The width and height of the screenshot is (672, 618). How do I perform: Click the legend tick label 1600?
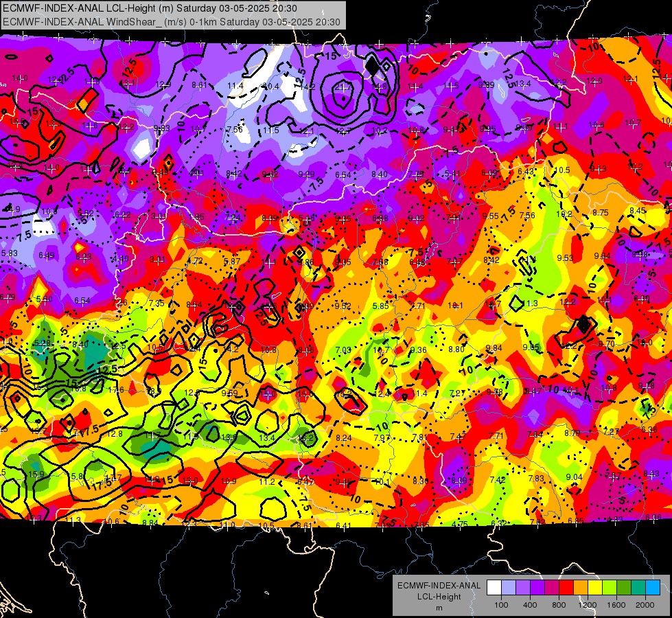(x=616, y=605)
